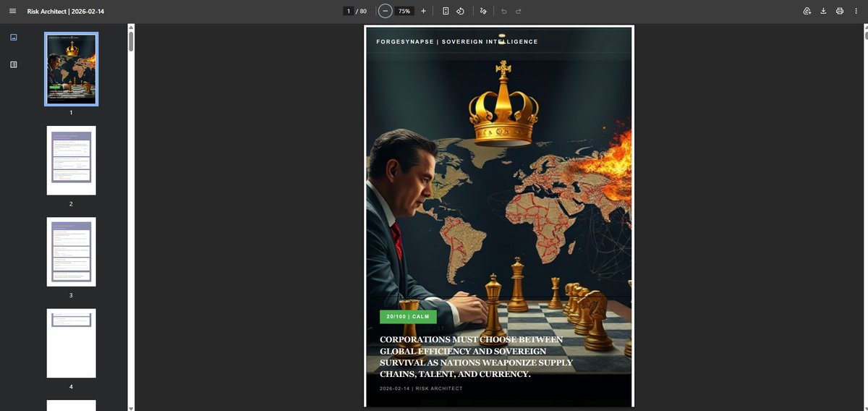Click the thumbnail panel scroll down arrow

coord(131,407)
